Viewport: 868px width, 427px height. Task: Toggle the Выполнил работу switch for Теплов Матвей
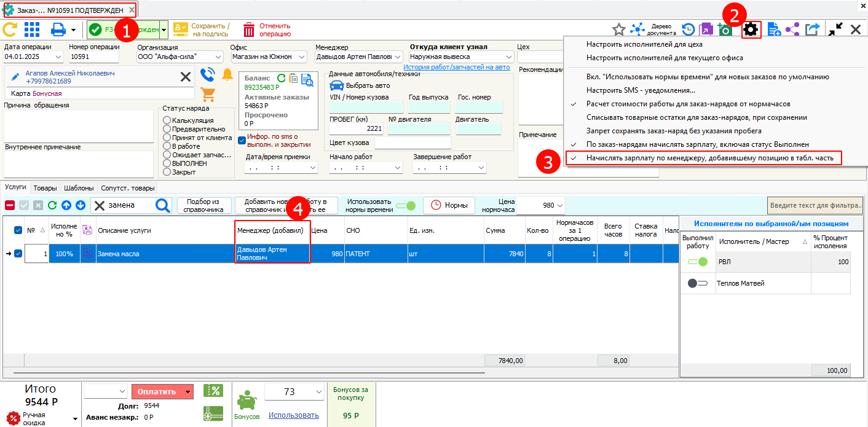698,283
